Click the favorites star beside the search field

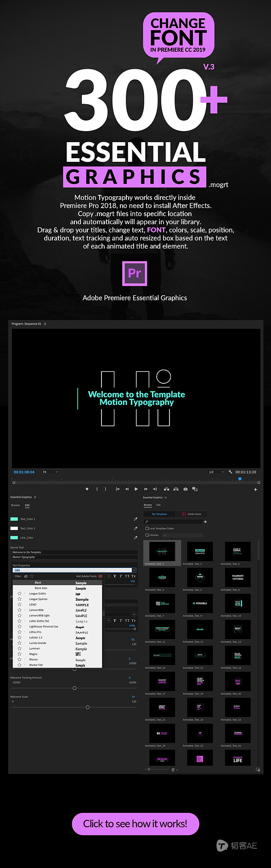tap(205, 522)
